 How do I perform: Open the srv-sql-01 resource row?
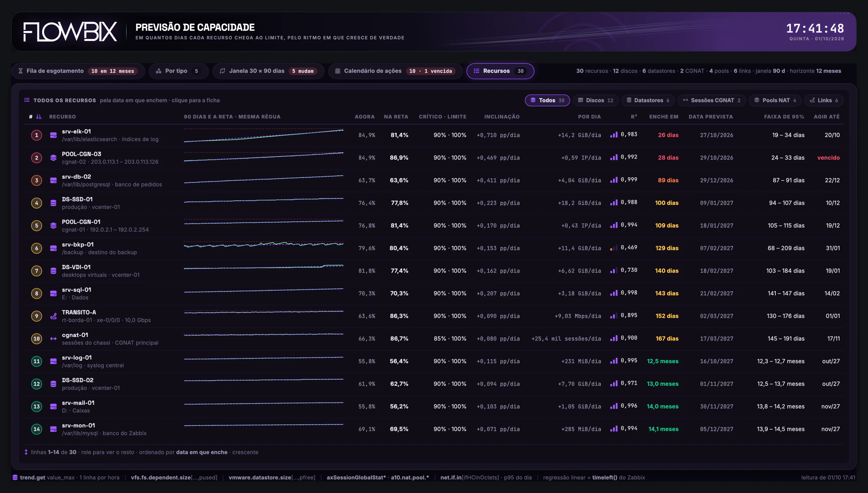[434, 293]
